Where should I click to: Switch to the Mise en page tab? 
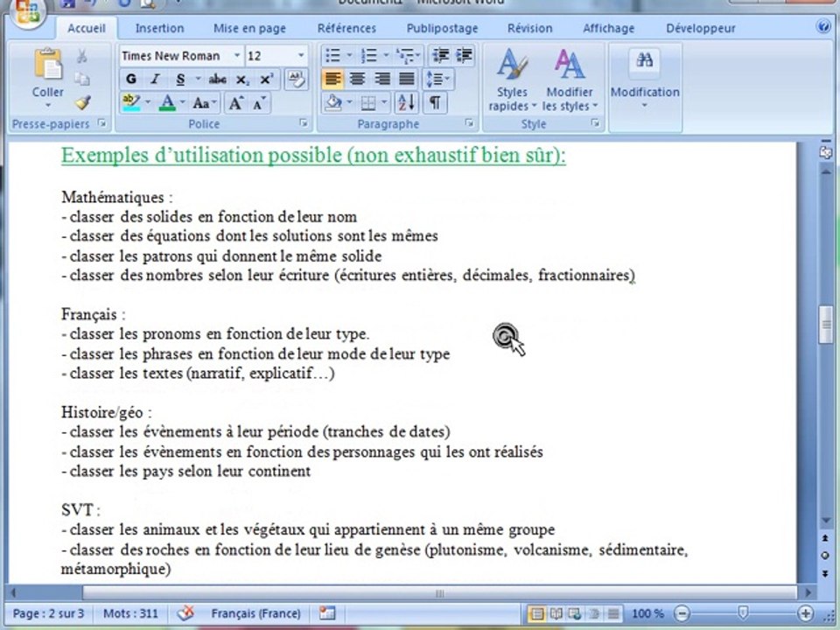coord(249,28)
